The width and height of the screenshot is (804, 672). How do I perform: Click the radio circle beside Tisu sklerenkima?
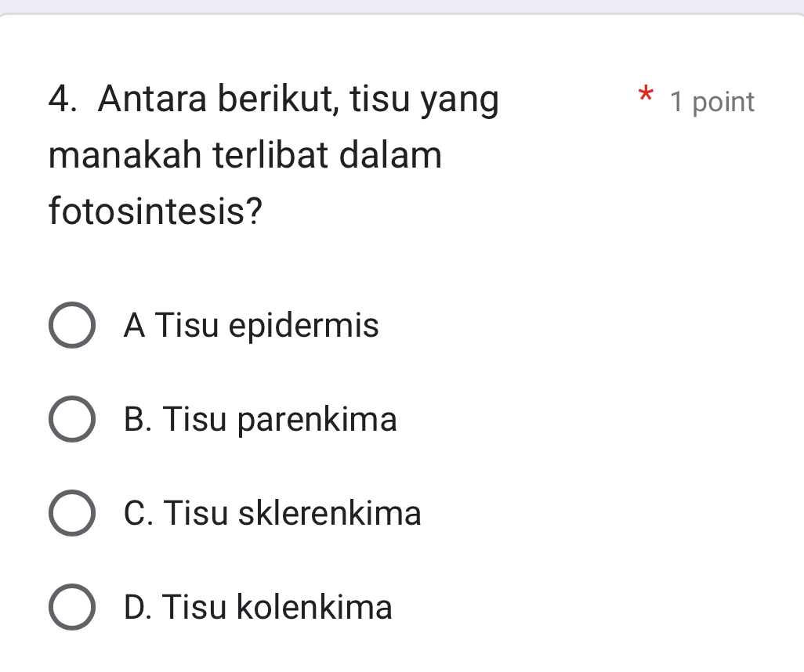pos(72,514)
